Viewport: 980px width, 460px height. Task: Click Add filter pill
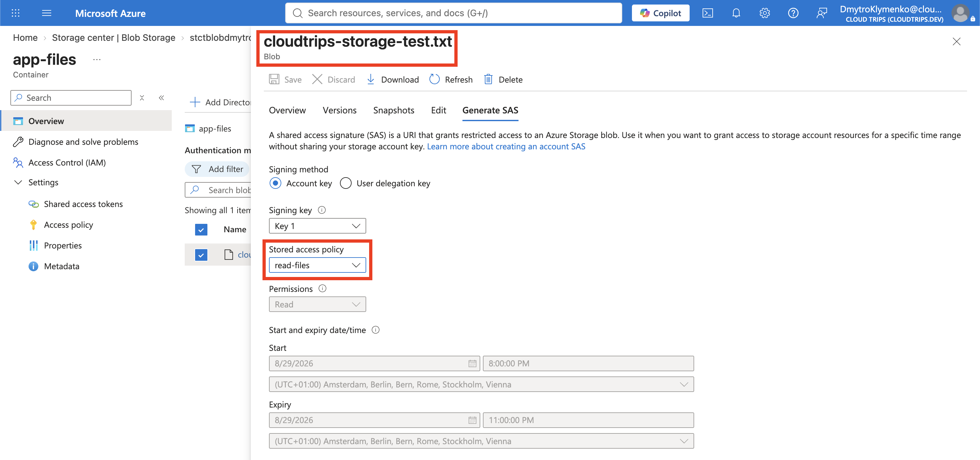(x=217, y=169)
